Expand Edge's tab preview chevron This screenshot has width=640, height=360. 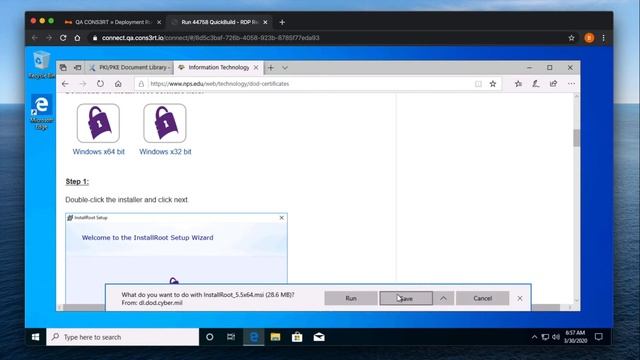point(285,68)
